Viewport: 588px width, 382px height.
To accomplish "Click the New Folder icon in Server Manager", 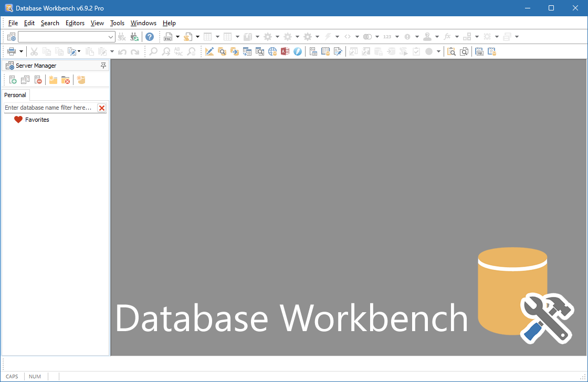I will (x=53, y=79).
